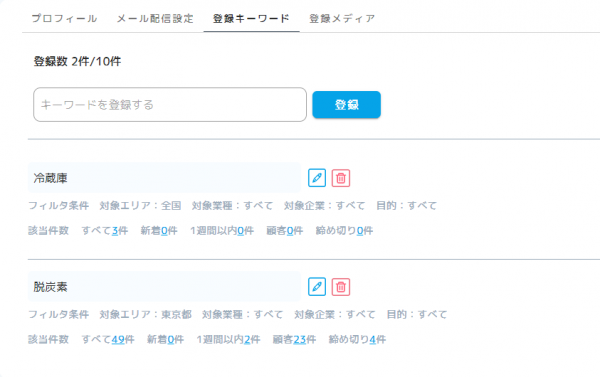Edit the 冷蔵庫 keyword with pencil icon
Screen dimensions: 600x377
317,178
